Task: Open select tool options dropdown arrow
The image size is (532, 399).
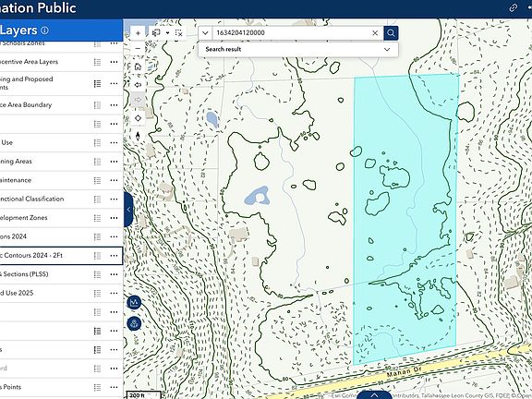Action: [167, 33]
